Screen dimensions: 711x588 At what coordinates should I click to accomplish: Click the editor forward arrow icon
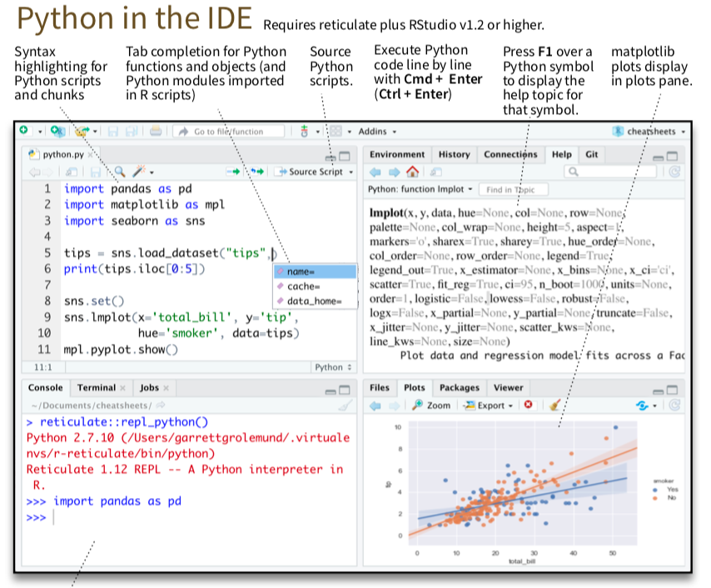pos(48,172)
